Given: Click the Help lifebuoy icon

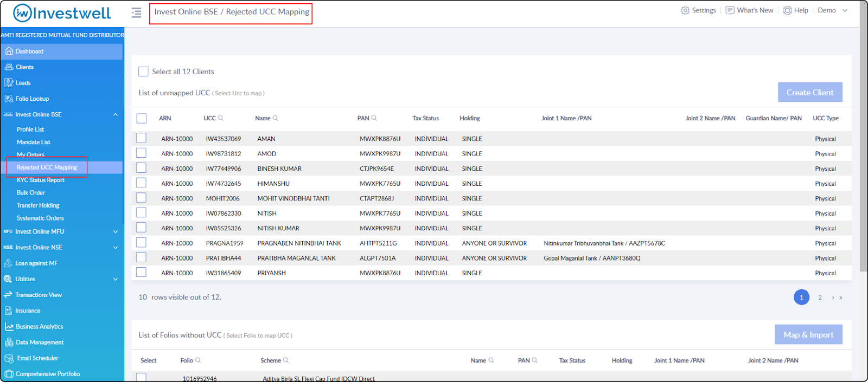Looking at the screenshot, I should (787, 10).
